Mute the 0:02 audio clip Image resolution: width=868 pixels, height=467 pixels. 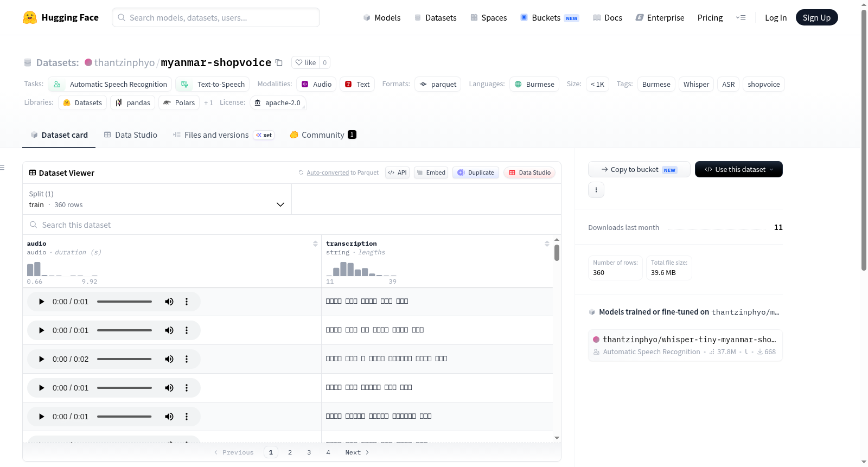tap(169, 359)
